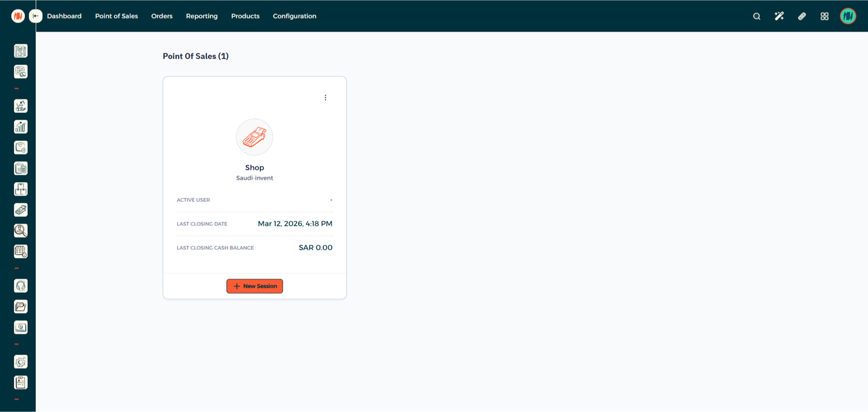Click the Shop point of sale name
This screenshot has height=412, width=868.
coord(255,168)
